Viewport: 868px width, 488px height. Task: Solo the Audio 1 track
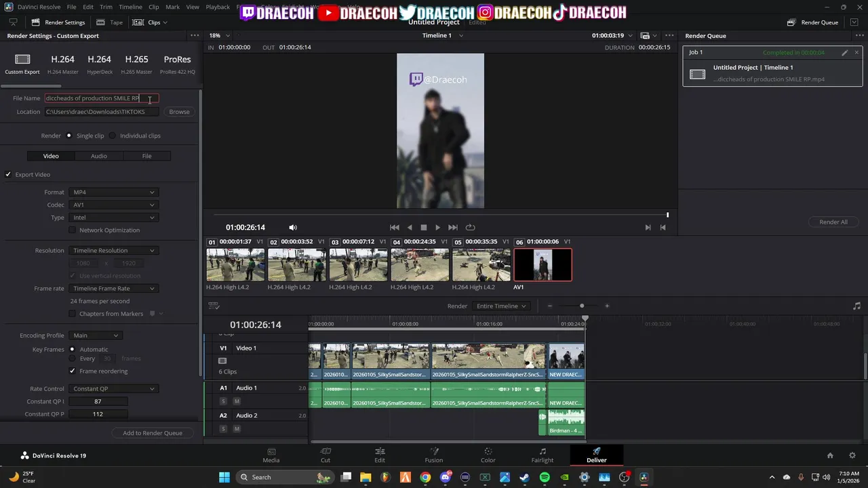point(223,401)
